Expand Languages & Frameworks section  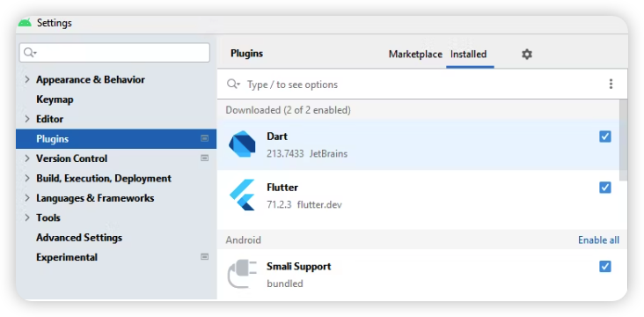coord(27,198)
